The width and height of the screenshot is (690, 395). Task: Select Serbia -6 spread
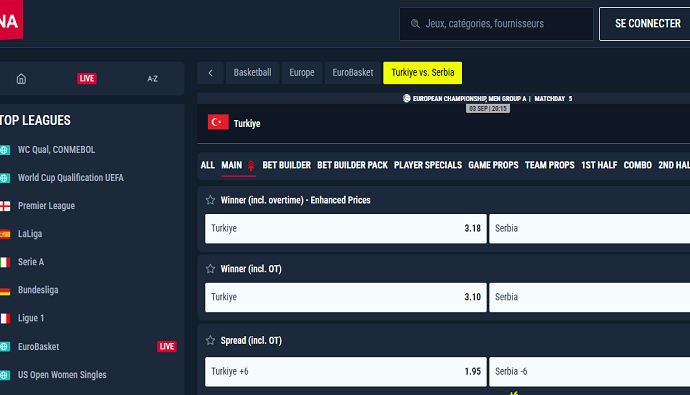(x=590, y=372)
